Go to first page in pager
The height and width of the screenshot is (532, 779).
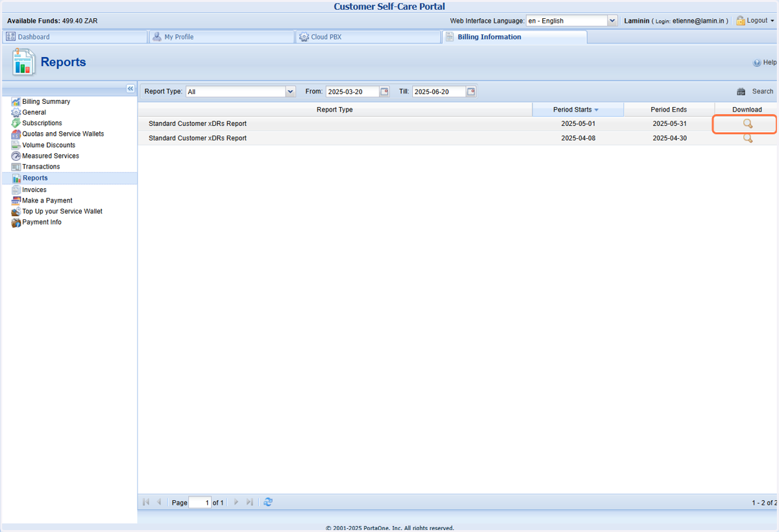point(146,502)
